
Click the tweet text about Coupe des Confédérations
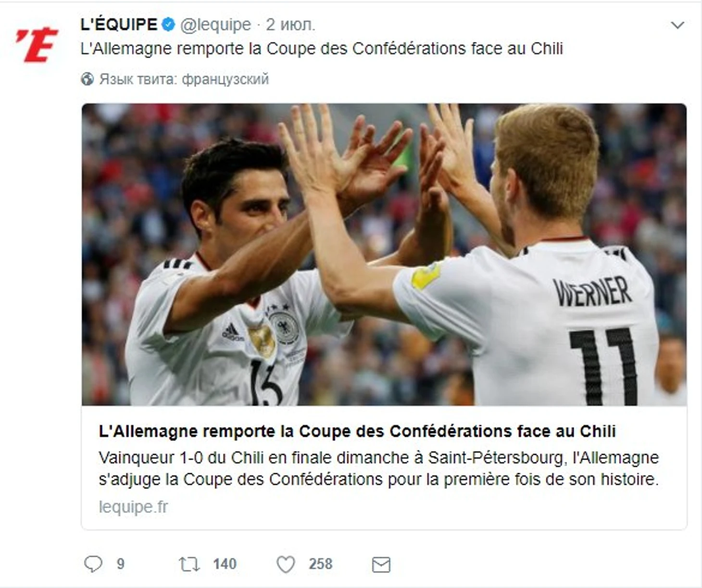click(322, 49)
